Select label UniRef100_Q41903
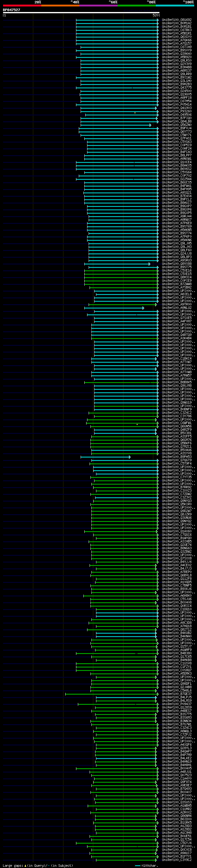The width and height of the screenshot is (197, 868). point(176,108)
